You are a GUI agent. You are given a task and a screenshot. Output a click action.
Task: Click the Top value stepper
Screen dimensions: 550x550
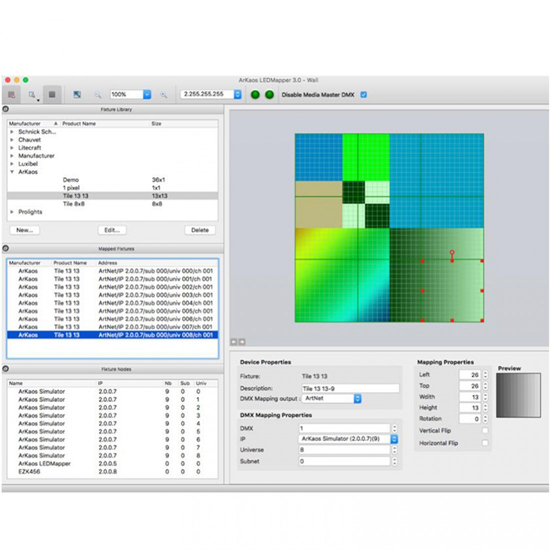(x=485, y=386)
